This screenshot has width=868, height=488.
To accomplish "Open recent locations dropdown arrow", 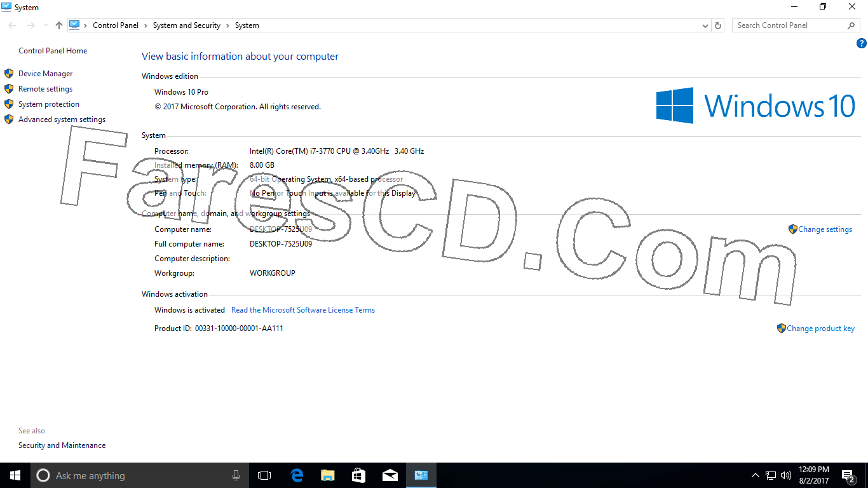I will click(x=46, y=25).
